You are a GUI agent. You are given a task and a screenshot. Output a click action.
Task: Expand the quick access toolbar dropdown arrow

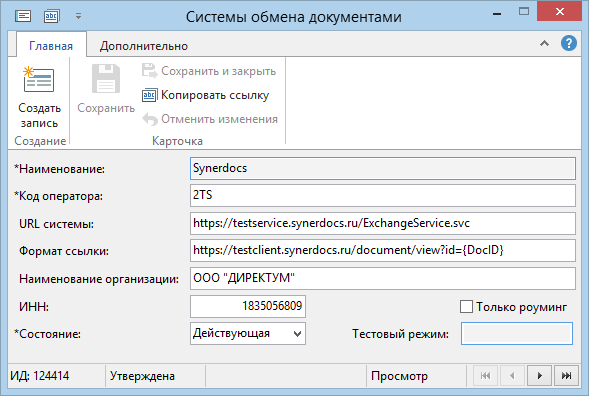click(x=78, y=16)
